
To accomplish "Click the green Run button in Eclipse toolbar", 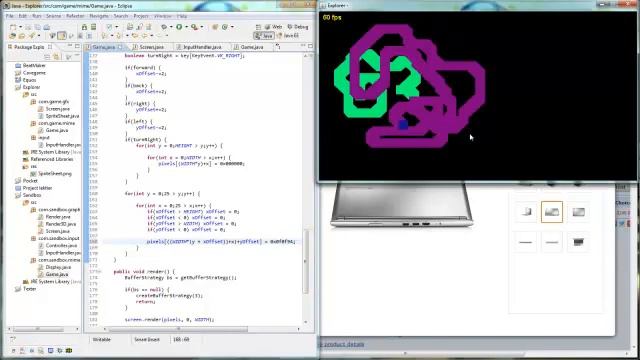I will [179, 27].
